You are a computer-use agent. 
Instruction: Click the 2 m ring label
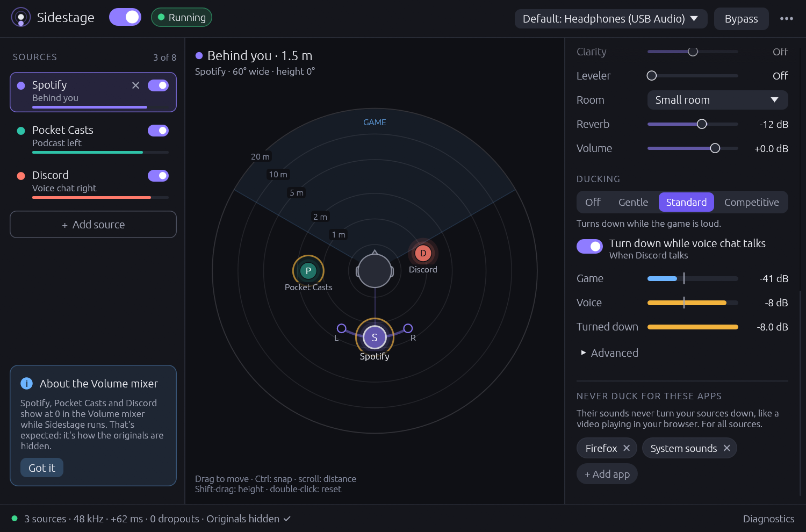coord(320,217)
